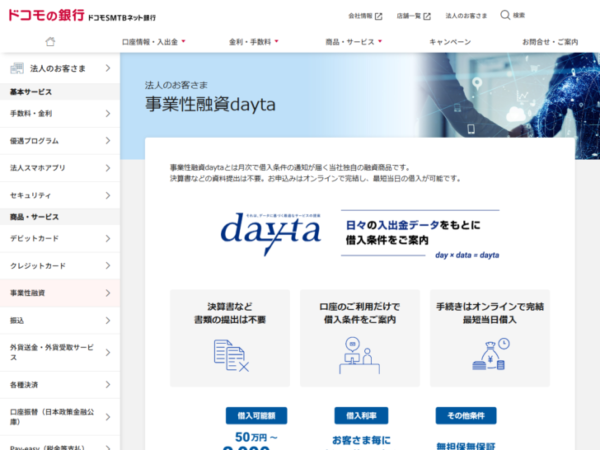Click the money bag and clock icon
600x450 pixels.
[491, 354]
